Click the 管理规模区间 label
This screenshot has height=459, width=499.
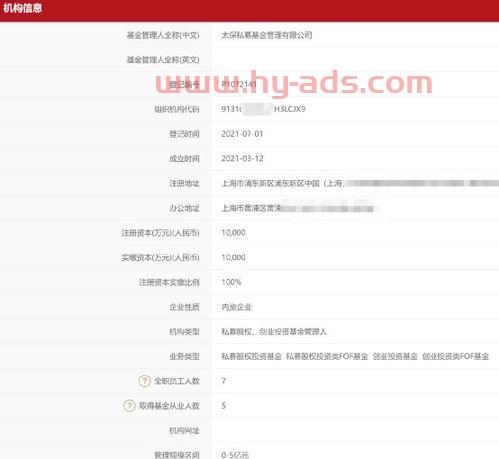(x=177, y=455)
